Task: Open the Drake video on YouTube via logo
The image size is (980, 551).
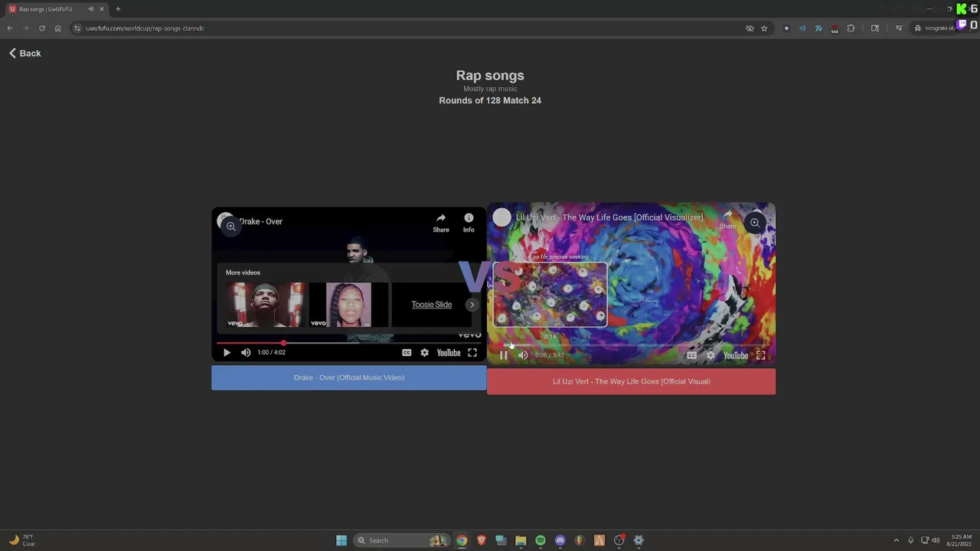Action: [x=449, y=353]
